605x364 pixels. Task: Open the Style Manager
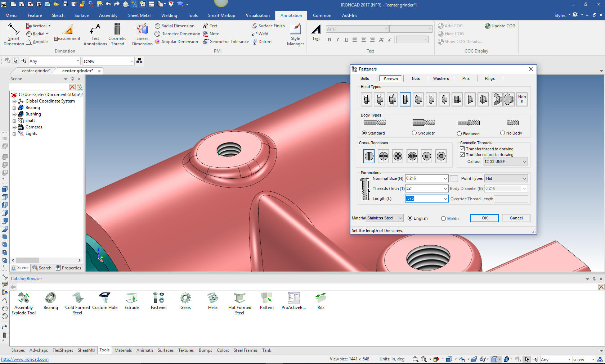click(295, 35)
